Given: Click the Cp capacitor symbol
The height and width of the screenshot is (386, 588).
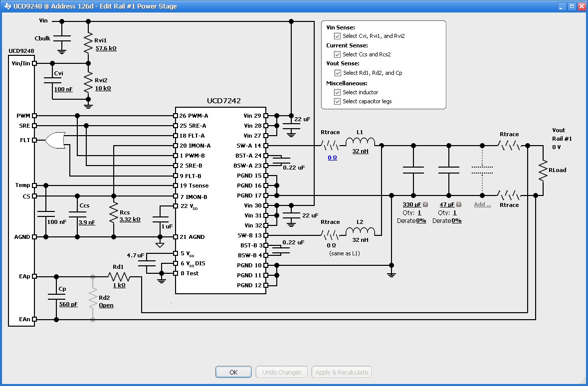Looking at the screenshot, I should click(56, 297).
